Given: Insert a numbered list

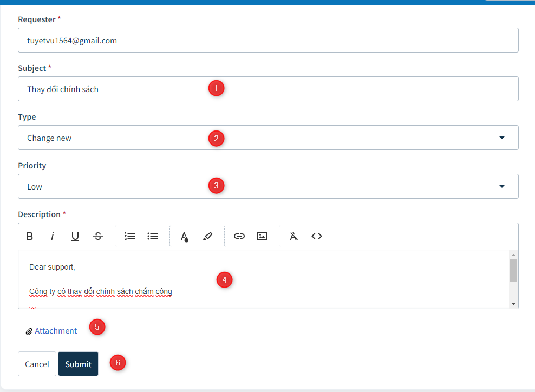Looking at the screenshot, I should [130, 236].
